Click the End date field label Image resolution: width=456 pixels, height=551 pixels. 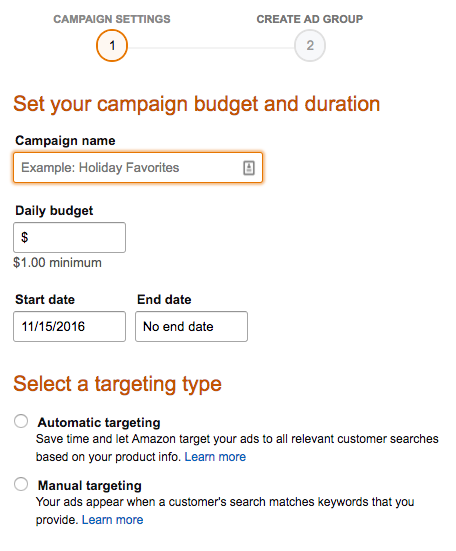pyautogui.click(x=164, y=299)
